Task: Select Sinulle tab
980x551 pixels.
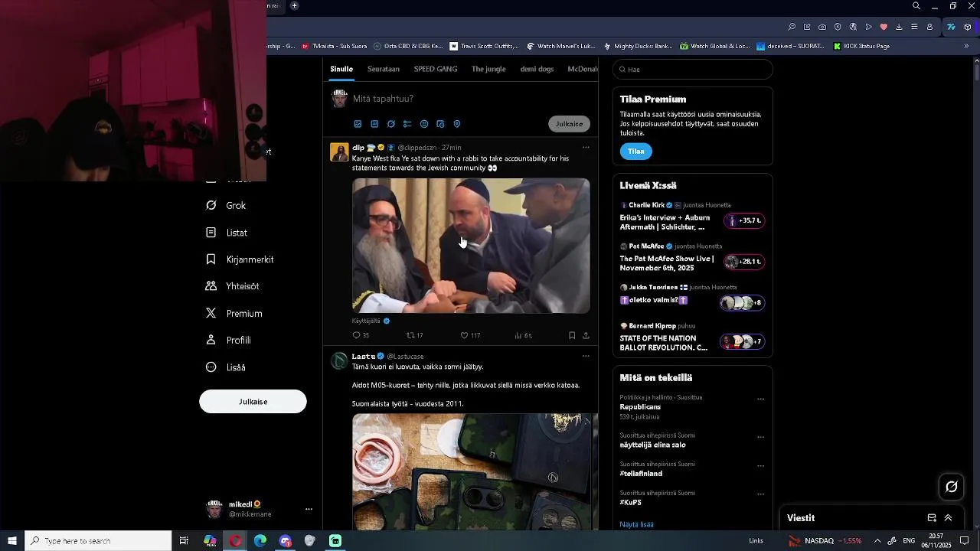Action: (x=341, y=69)
